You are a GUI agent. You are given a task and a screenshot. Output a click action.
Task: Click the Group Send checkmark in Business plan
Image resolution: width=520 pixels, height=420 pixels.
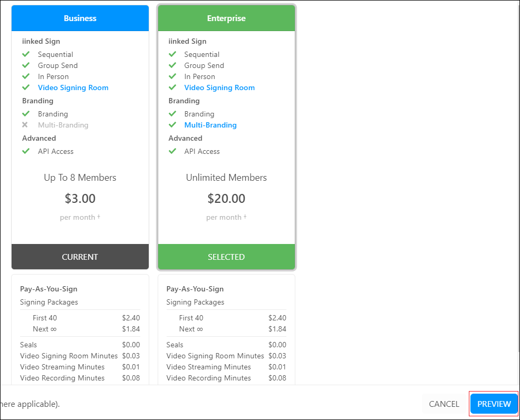click(x=26, y=65)
